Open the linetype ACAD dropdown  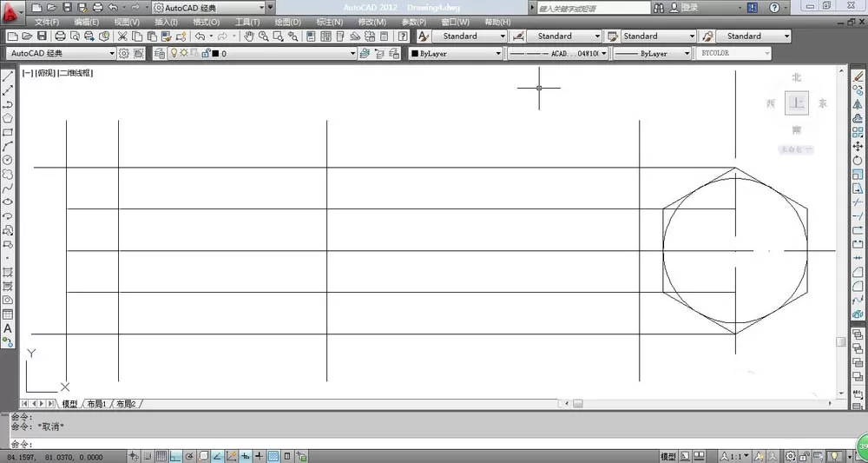click(557, 54)
